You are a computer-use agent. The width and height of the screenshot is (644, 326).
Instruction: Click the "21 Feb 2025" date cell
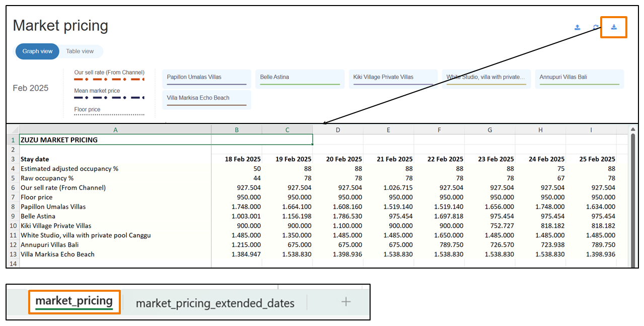[x=389, y=159]
